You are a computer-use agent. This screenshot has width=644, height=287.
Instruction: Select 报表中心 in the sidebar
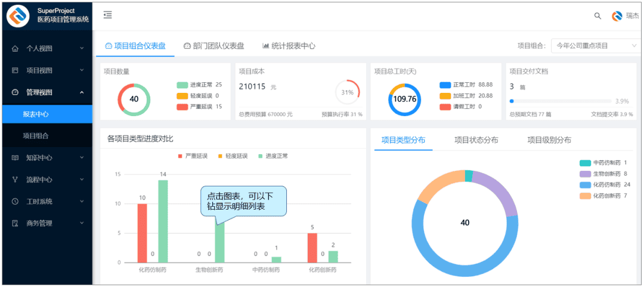point(47,114)
